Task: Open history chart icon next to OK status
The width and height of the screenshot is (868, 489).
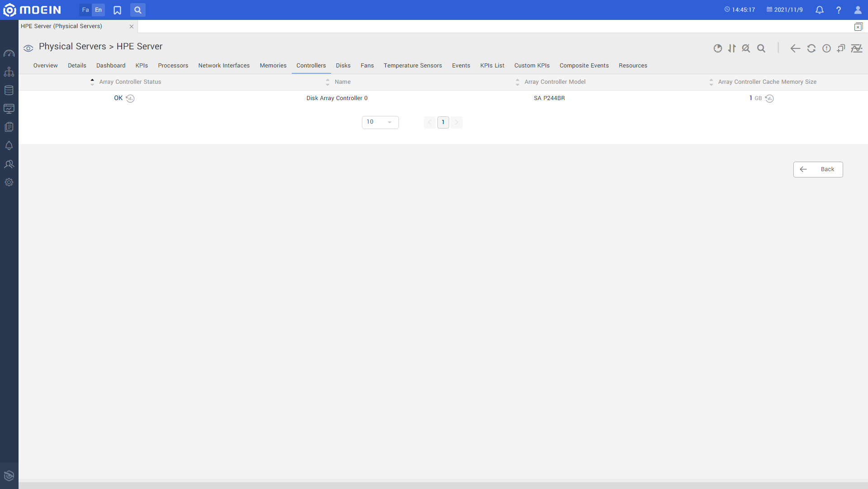Action: coord(130,98)
